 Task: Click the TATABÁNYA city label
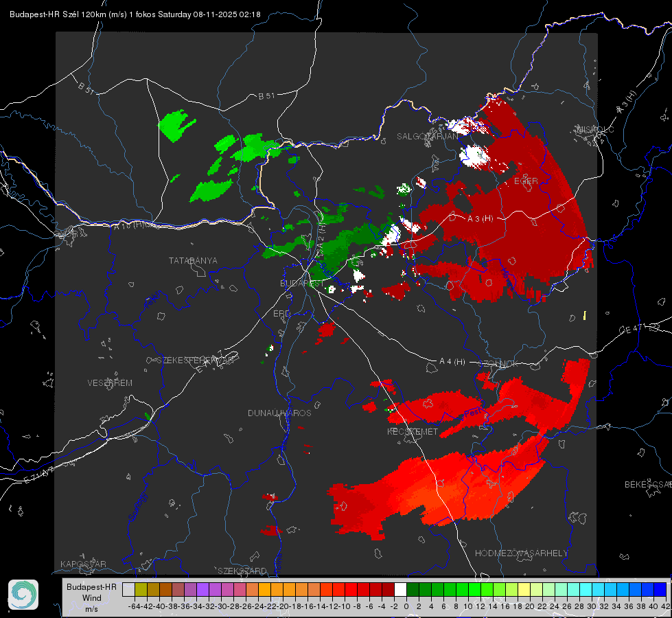pos(193,261)
